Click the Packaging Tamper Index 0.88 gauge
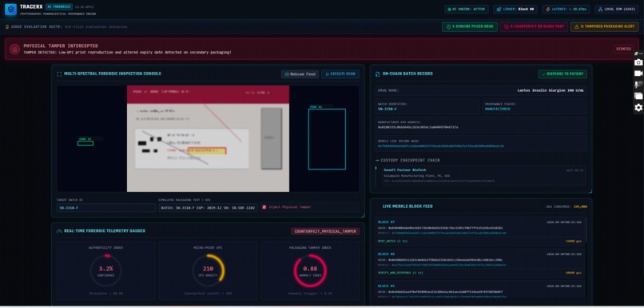This screenshot has height=308, width=644. click(x=310, y=270)
